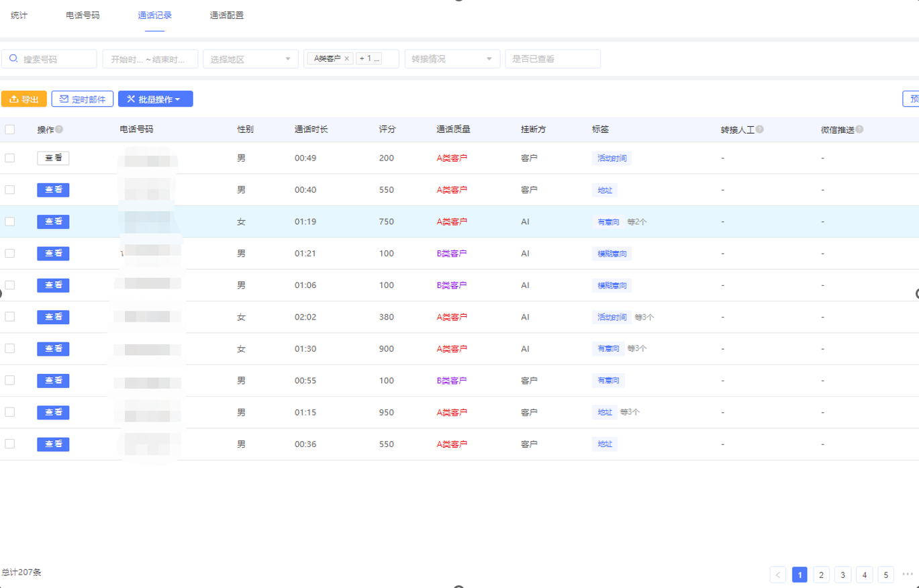
Task: Click the help icon beside 操作 header
Action: (59, 130)
